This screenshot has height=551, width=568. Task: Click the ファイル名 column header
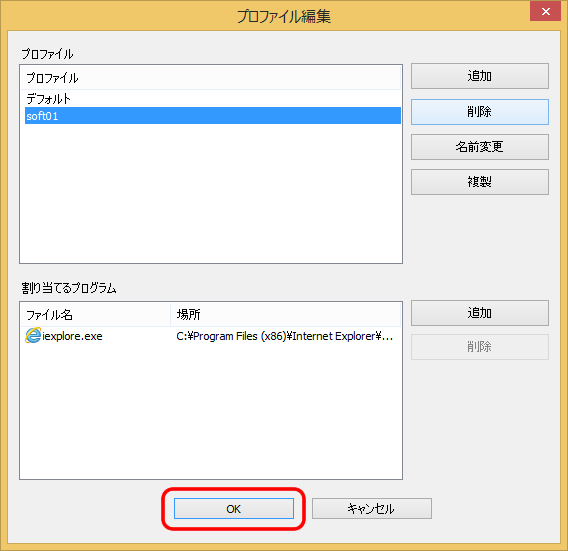point(96,314)
